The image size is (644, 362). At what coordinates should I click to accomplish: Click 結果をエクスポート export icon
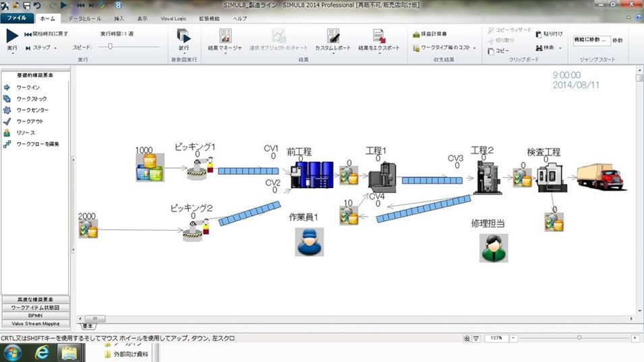click(378, 36)
